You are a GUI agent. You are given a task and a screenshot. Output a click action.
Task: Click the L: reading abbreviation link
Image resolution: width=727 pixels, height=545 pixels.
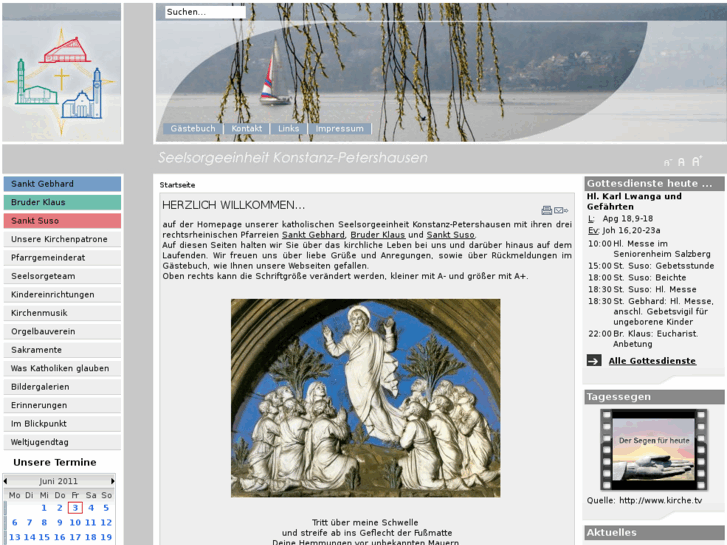click(x=591, y=218)
